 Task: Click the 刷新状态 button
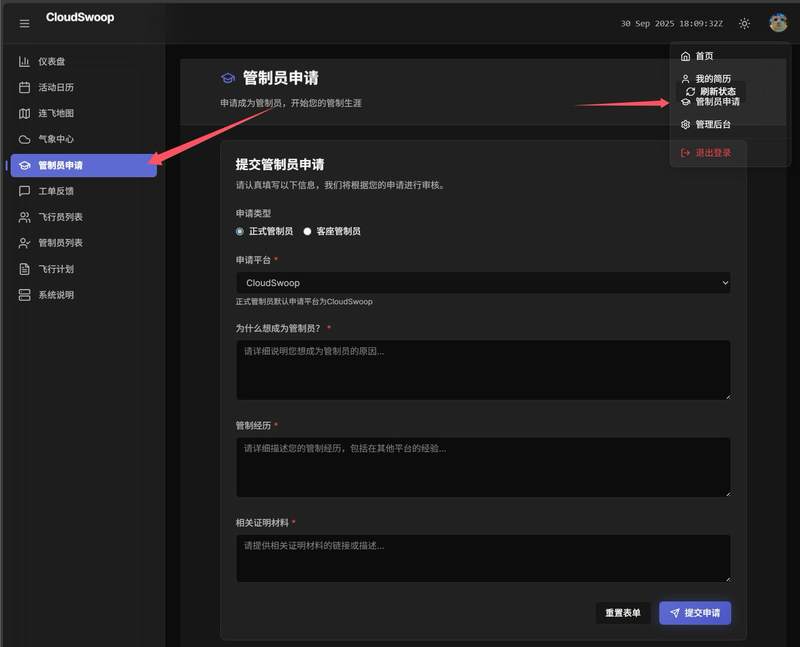[x=711, y=91]
